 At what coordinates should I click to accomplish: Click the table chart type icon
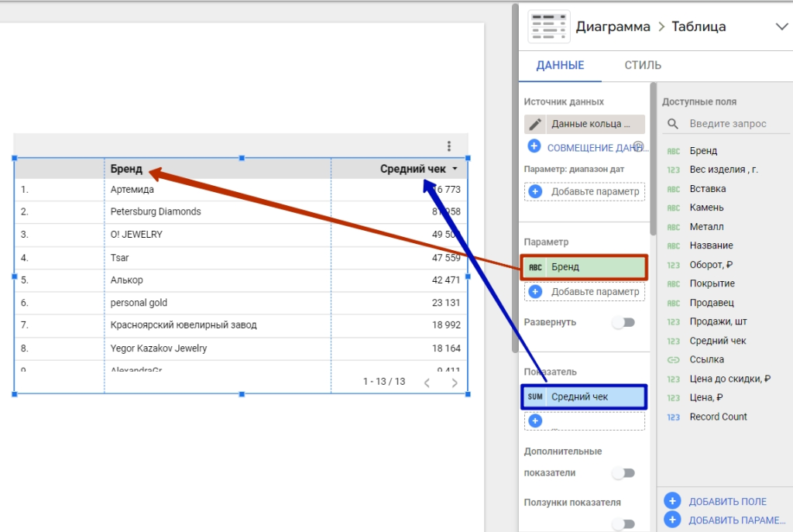click(548, 26)
